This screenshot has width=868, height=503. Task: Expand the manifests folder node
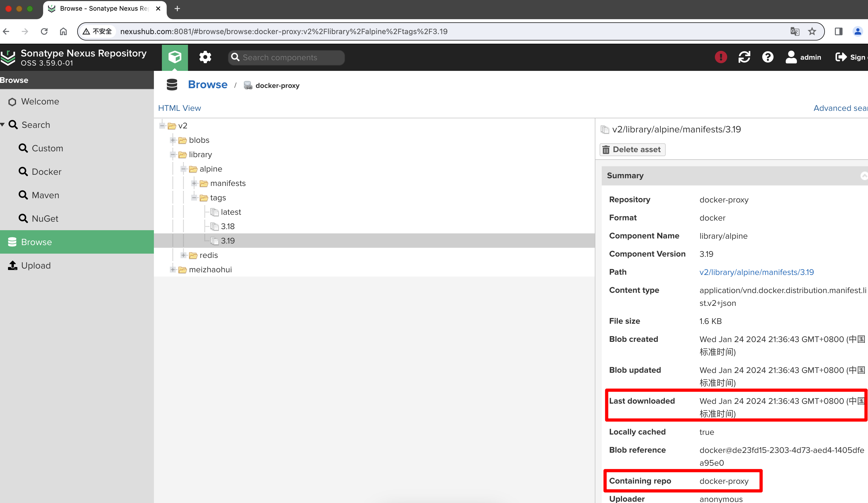pyautogui.click(x=194, y=183)
